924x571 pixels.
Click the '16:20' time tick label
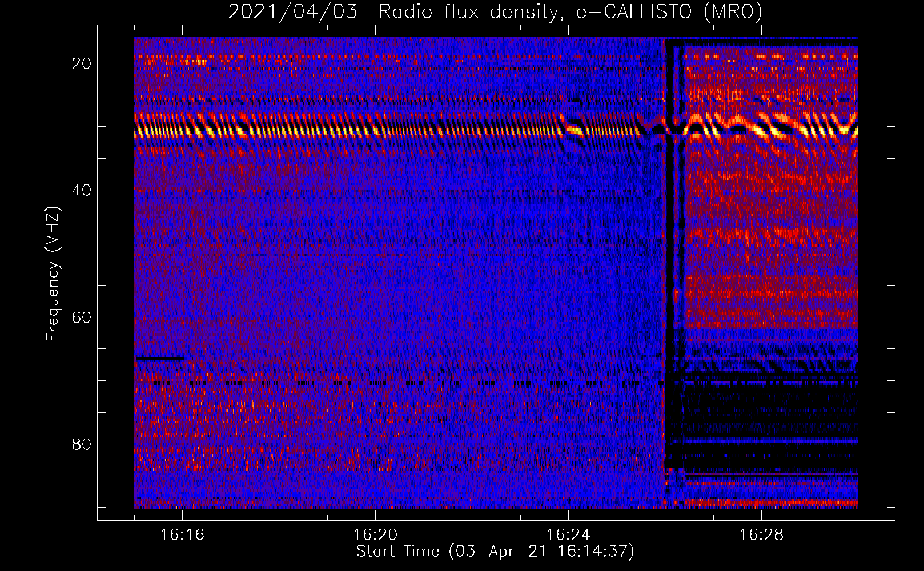tap(375, 534)
